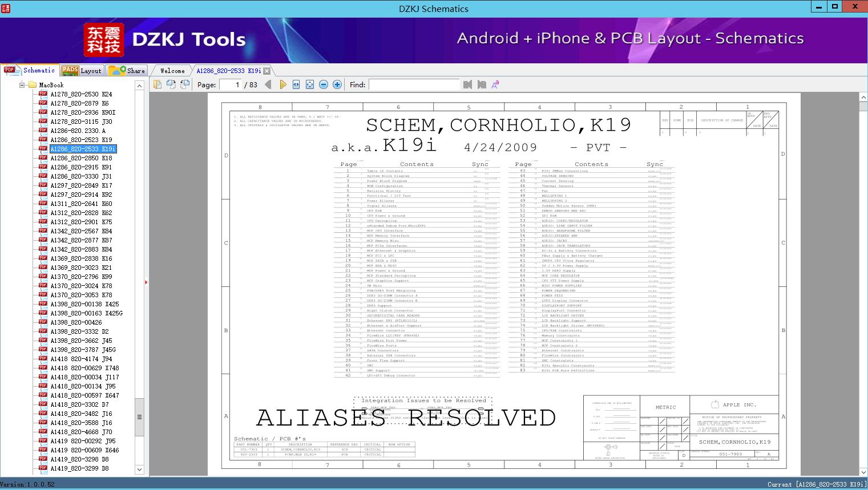Click the rotate page icon, second in the toolbar
The image size is (868, 490).
[x=171, y=84]
